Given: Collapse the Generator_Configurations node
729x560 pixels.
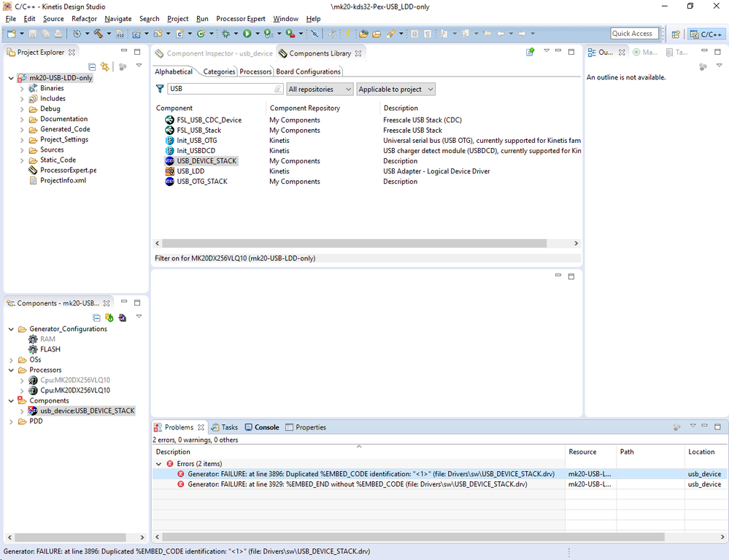Looking at the screenshot, I should (x=11, y=329).
